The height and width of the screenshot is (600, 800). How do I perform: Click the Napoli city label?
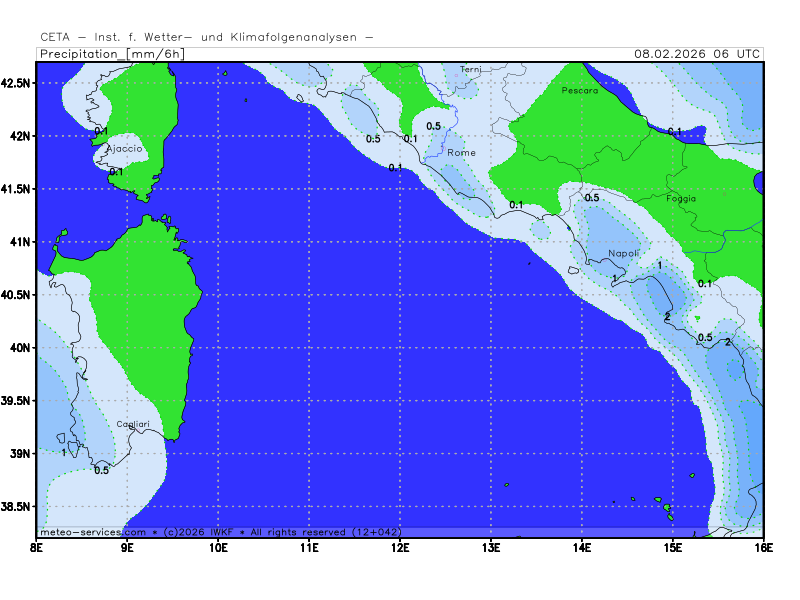[624, 254]
